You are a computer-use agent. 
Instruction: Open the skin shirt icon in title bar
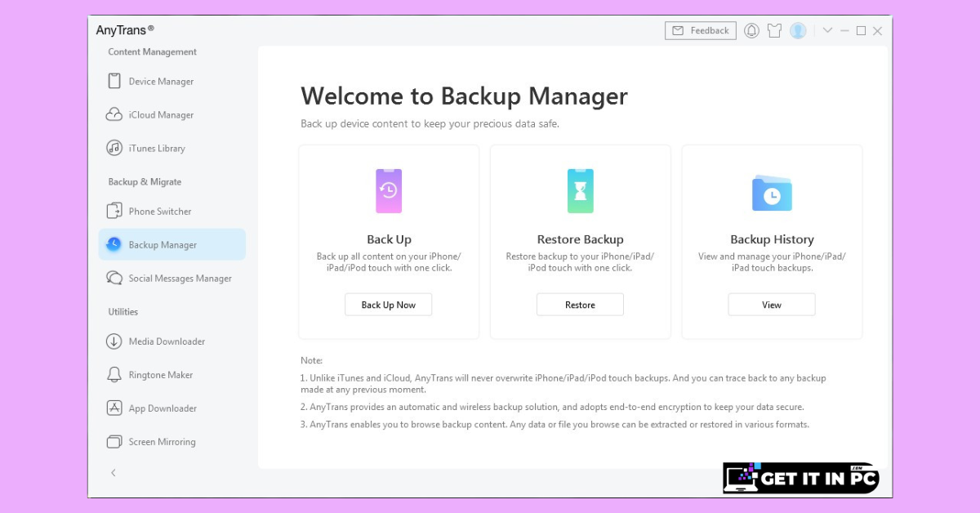pos(775,30)
